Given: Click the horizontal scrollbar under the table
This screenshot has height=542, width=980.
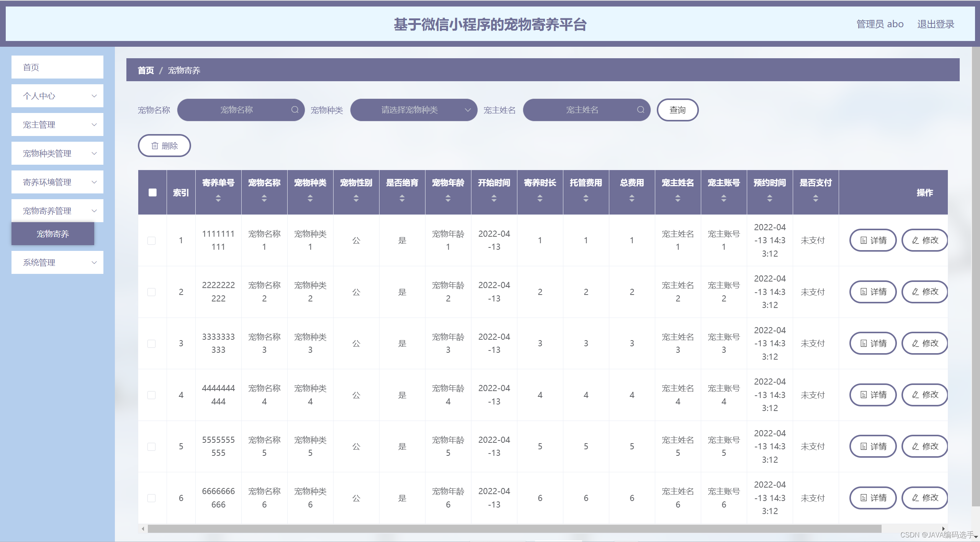Looking at the screenshot, I should pos(514,529).
